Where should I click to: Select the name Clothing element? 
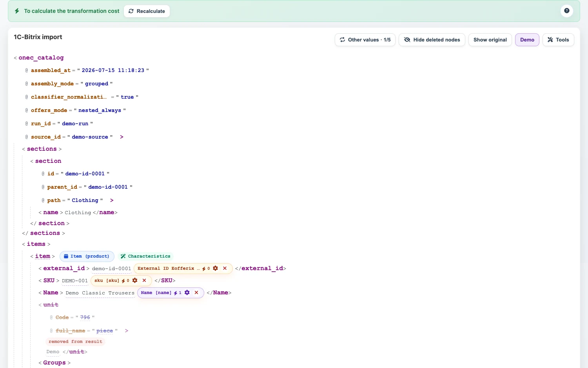tap(78, 212)
